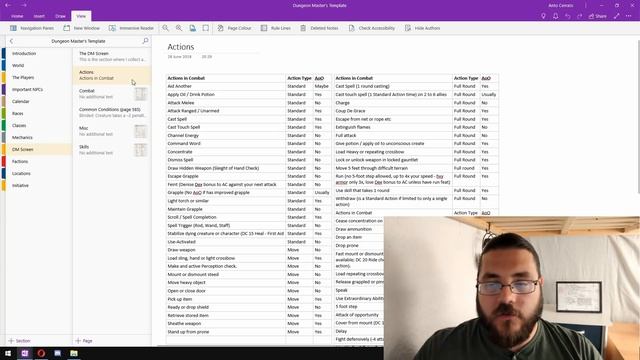Open the Misc page
640x360 pixels.
tap(112, 131)
